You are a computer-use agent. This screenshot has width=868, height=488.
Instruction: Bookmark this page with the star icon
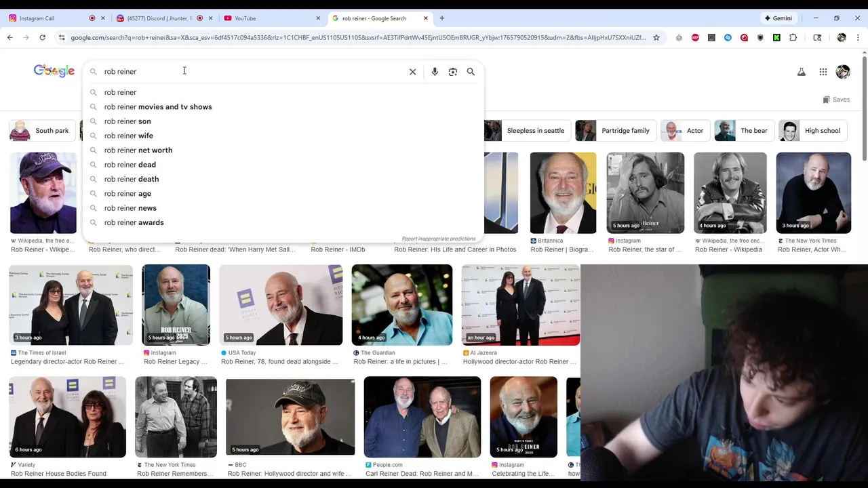(656, 37)
